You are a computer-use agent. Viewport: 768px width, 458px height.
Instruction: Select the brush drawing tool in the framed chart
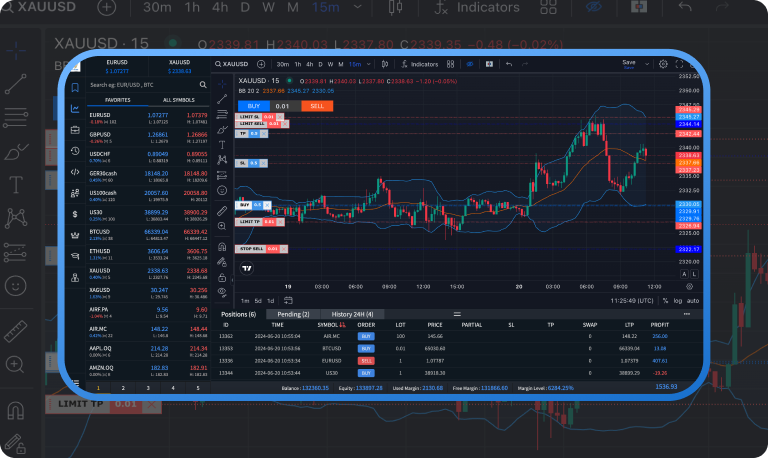(222, 130)
